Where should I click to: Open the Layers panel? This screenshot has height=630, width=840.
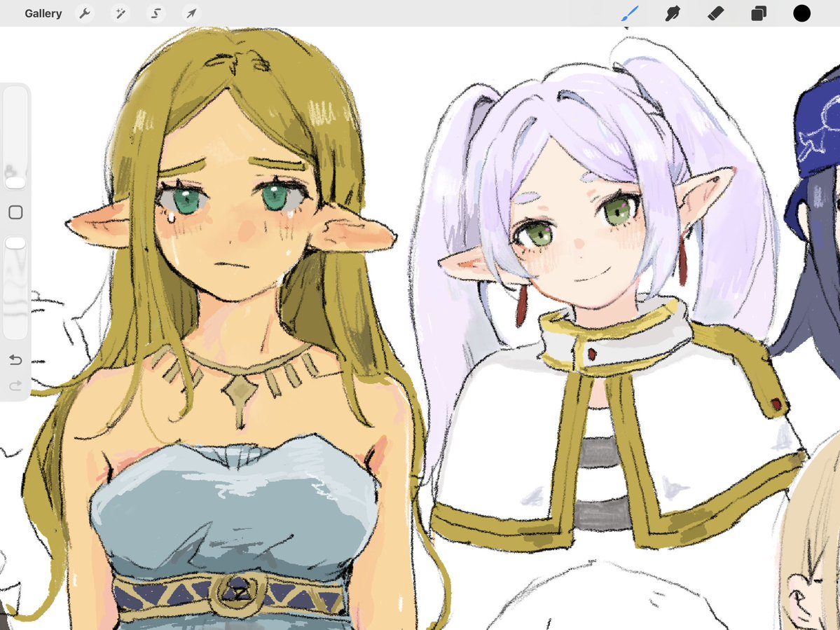tap(759, 13)
